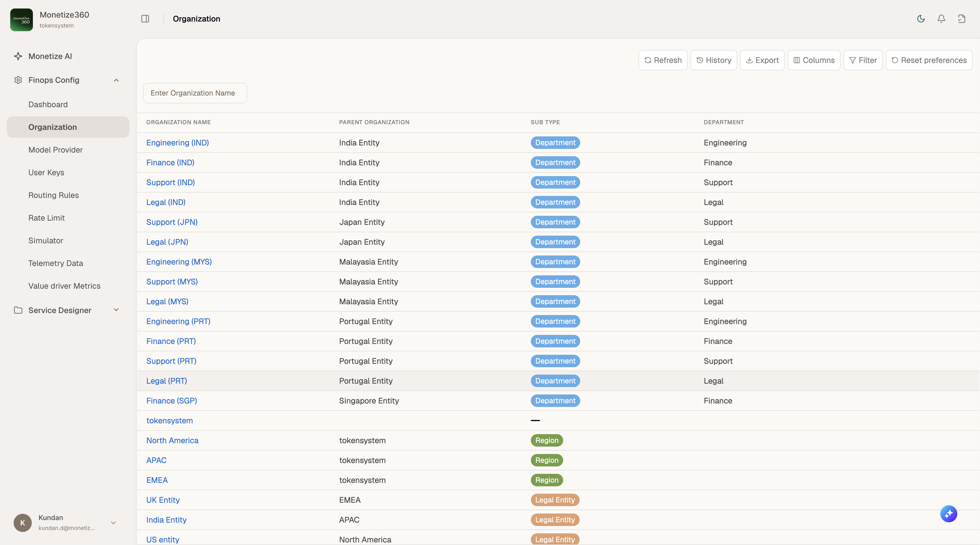This screenshot has width=980, height=545.
Task: Open Legal (IND) organization link
Action: click(x=166, y=202)
